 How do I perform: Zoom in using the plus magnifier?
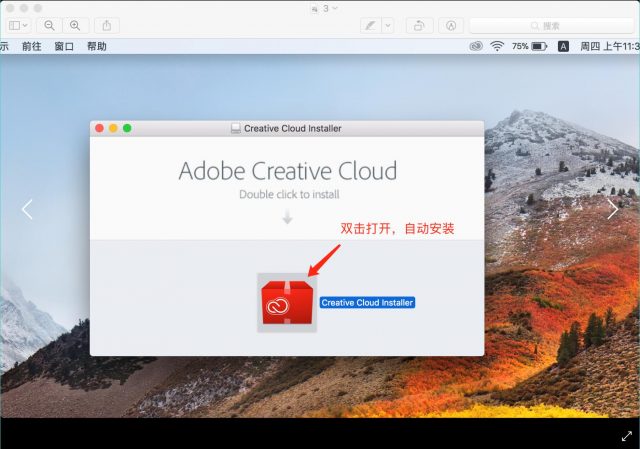75,26
